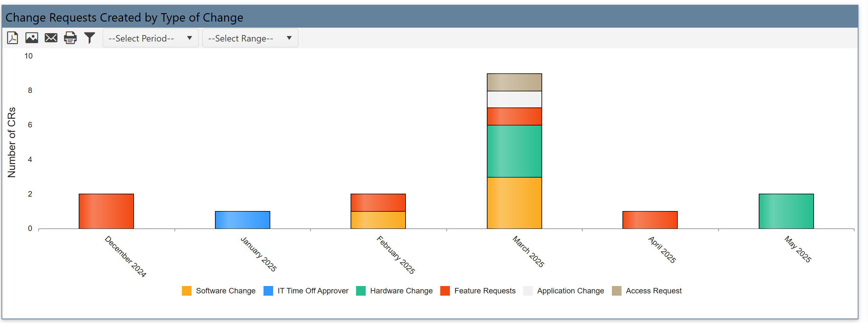Click the blue January 2025 bar

[242, 220]
